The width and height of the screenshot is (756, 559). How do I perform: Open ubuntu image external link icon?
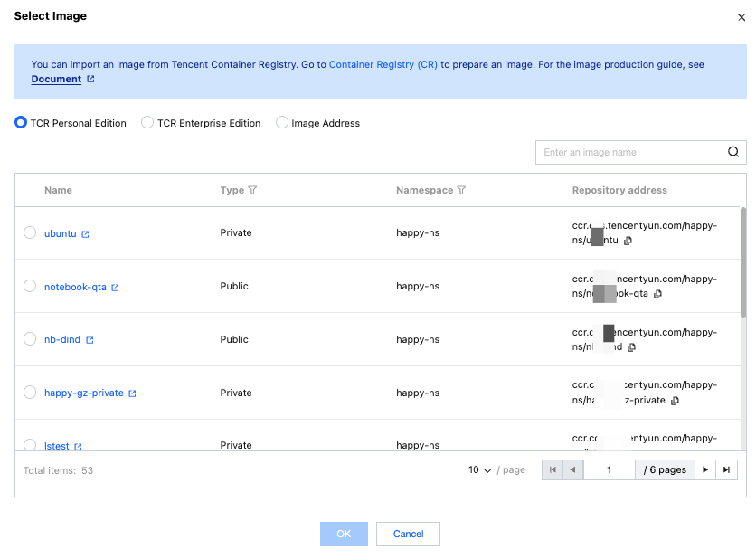86,234
